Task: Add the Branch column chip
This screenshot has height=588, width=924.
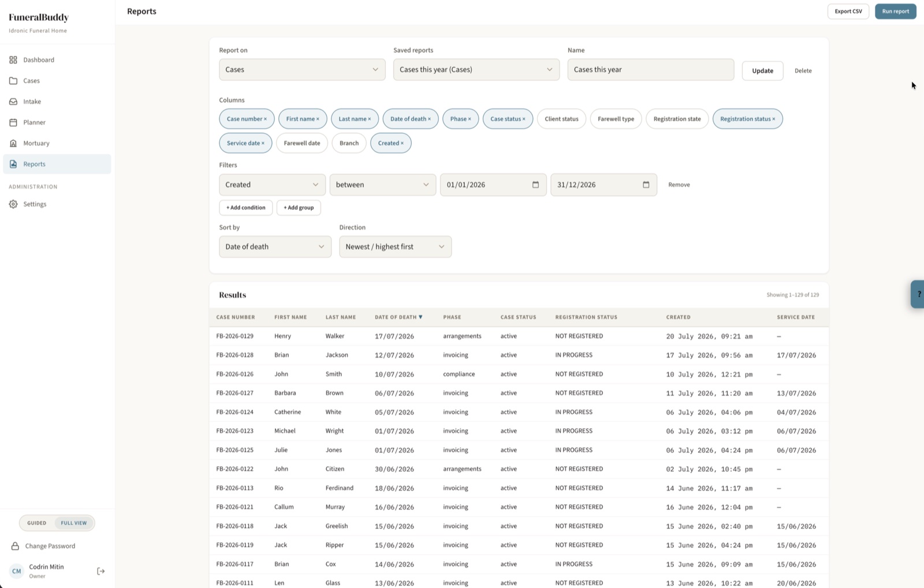Action: (349, 143)
